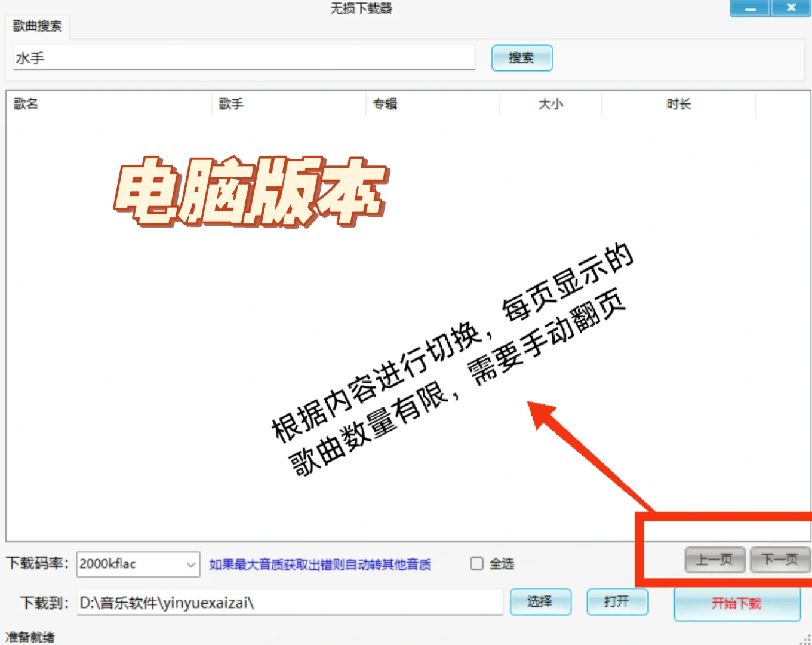Click the 上一页 previous page button
The width and height of the screenshot is (812, 645).
coord(714,560)
